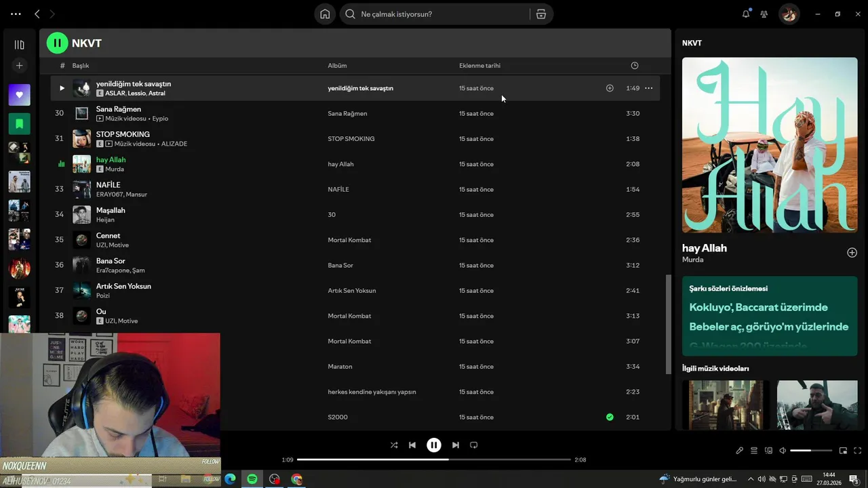Go forward with the right arrow

(52, 14)
